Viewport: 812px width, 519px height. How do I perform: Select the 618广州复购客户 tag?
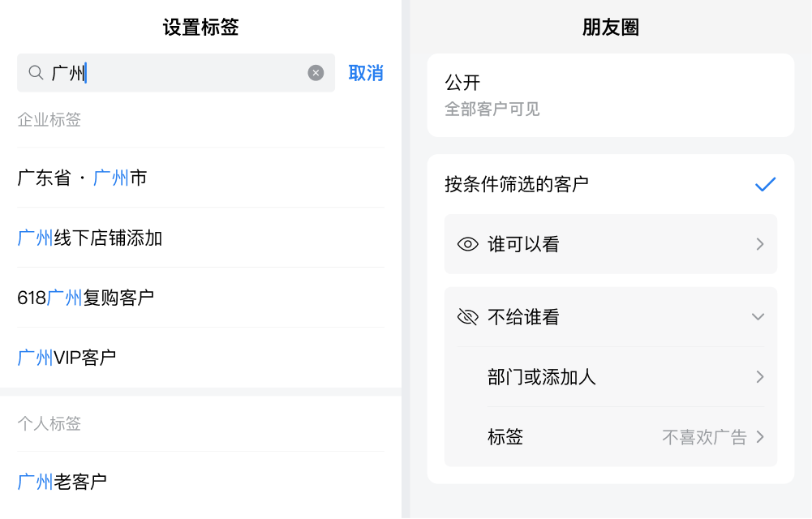click(x=86, y=298)
